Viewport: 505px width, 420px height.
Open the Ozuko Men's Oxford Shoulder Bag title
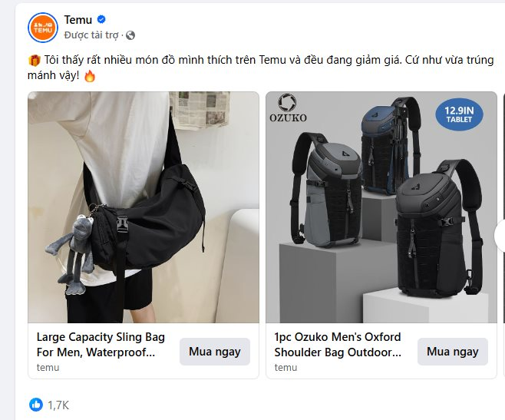pyautogui.click(x=338, y=345)
